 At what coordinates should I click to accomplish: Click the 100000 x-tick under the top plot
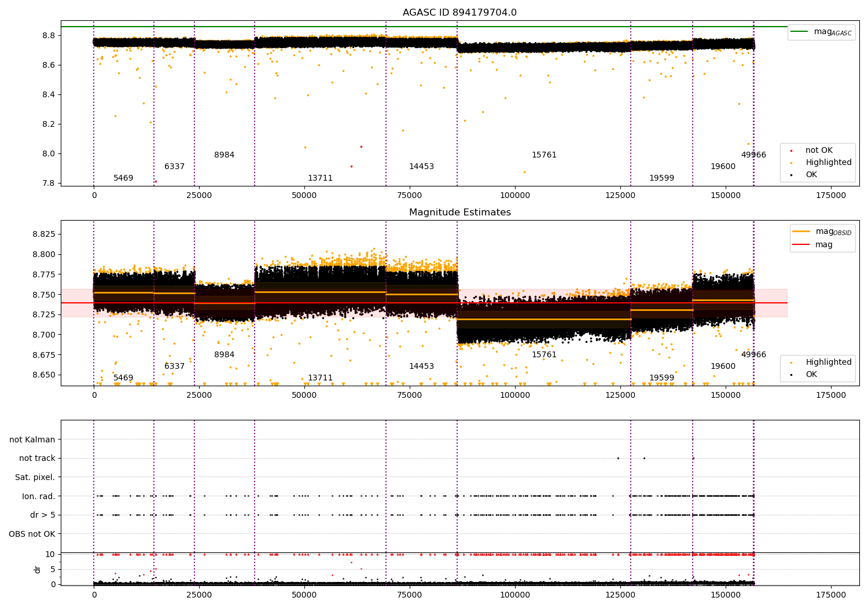[515, 196]
